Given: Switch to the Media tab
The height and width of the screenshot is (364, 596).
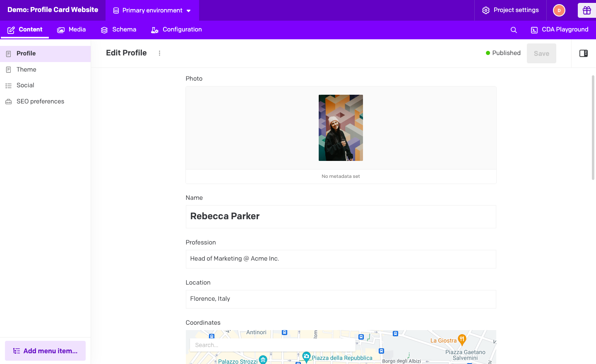Looking at the screenshot, I should click(x=72, y=30).
